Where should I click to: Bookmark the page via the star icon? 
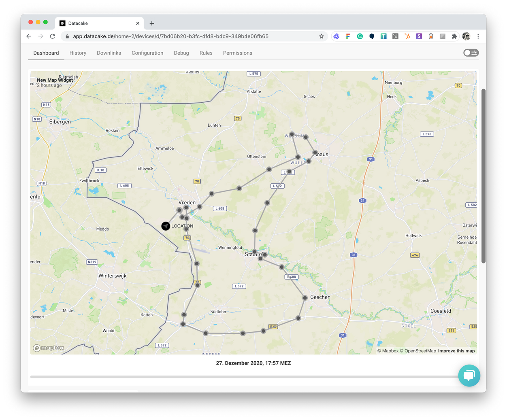click(321, 36)
